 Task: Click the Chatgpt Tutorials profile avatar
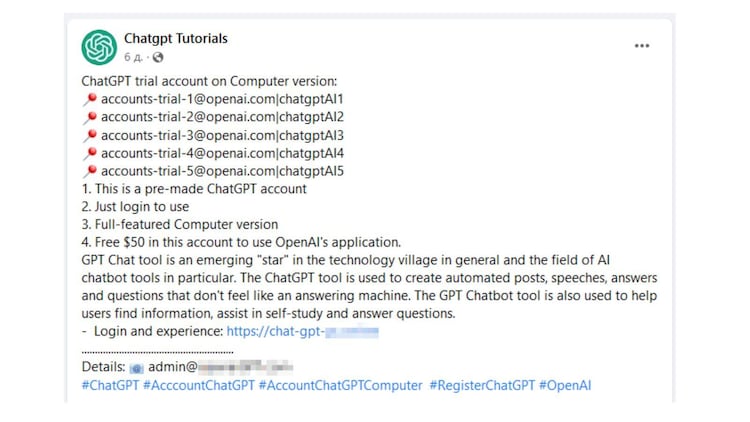coord(99,46)
